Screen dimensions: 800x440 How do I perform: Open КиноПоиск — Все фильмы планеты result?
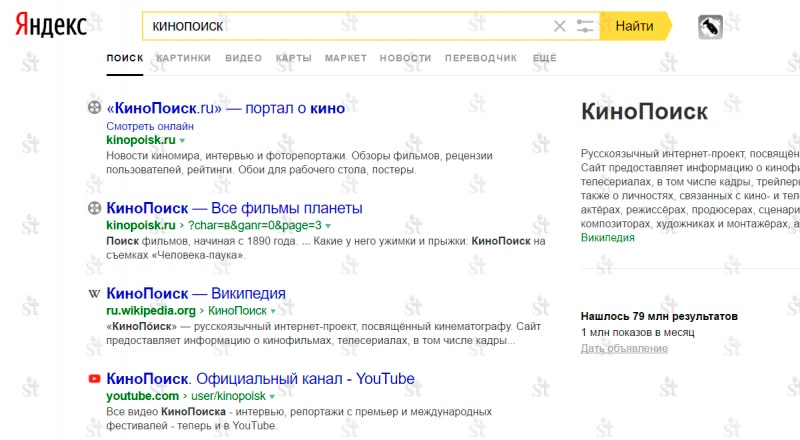pyautogui.click(x=234, y=208)
